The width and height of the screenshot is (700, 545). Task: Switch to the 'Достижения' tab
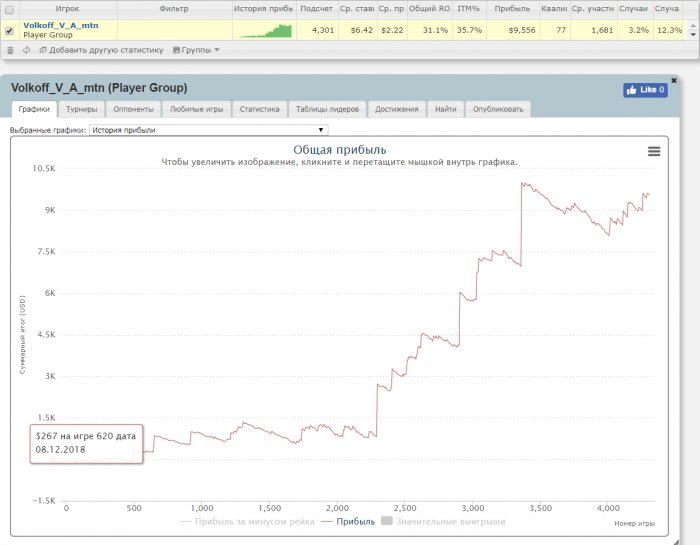point(396,109)
